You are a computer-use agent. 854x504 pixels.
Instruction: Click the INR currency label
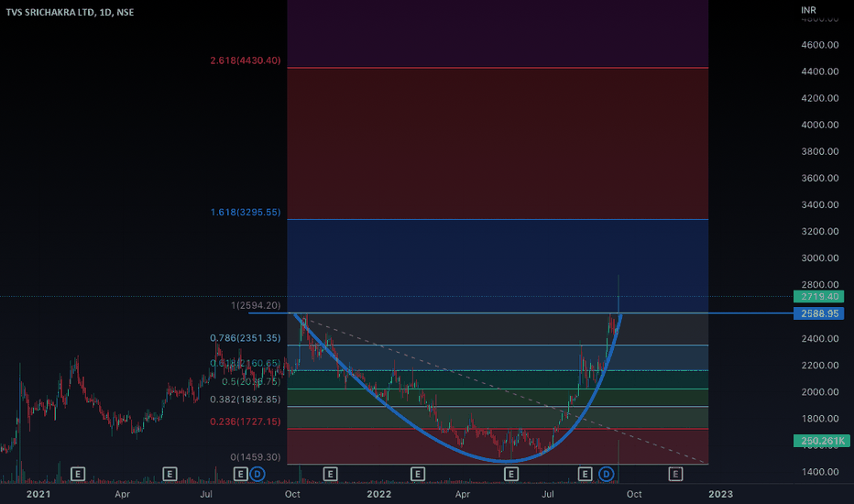pos(808,10)
